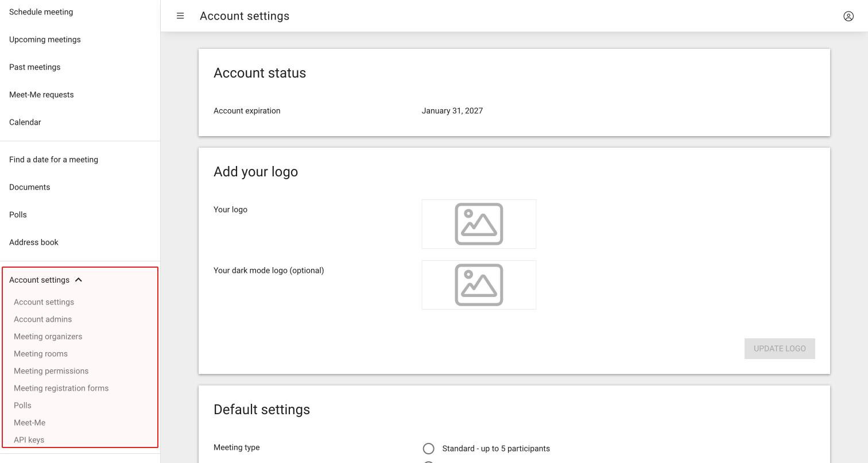Image resolution: width=868 pixels, height=463 pixels.
Task: Click the Meeting type label
Action: click(x=237, y=447)
